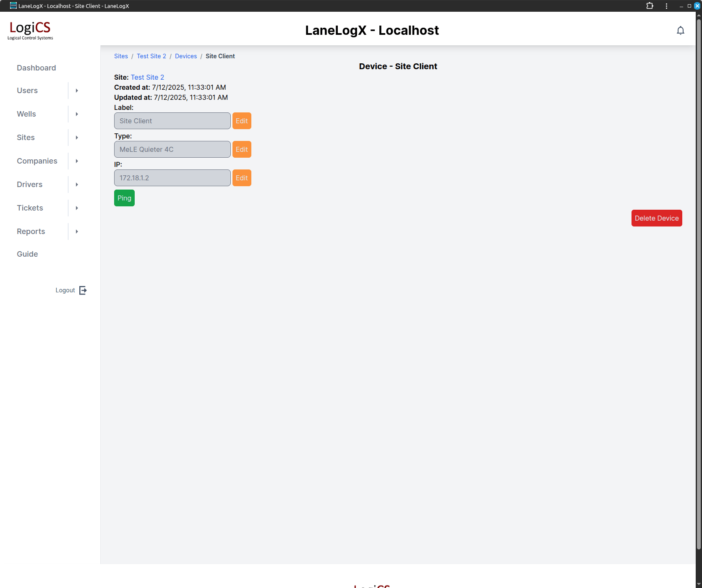Screen dimensions: 702x588
Task: Expand the Companies submenu arrow
Action: click(77, 161)
